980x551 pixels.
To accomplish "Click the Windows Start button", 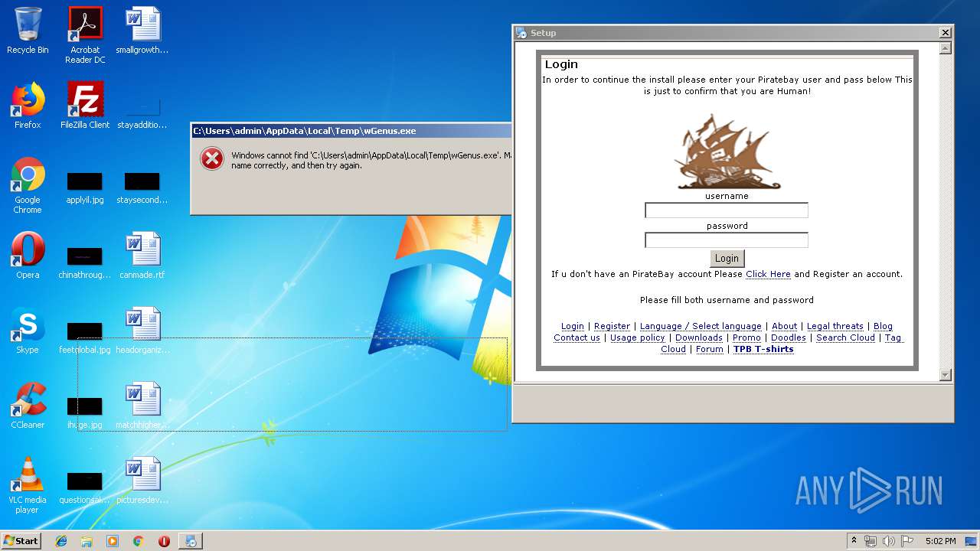I will tap(21, 541).
